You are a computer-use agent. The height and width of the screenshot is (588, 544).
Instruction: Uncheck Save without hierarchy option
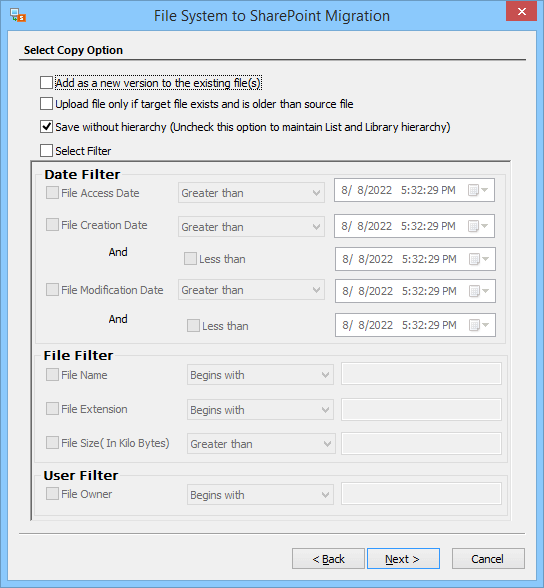tap(46, 127)
